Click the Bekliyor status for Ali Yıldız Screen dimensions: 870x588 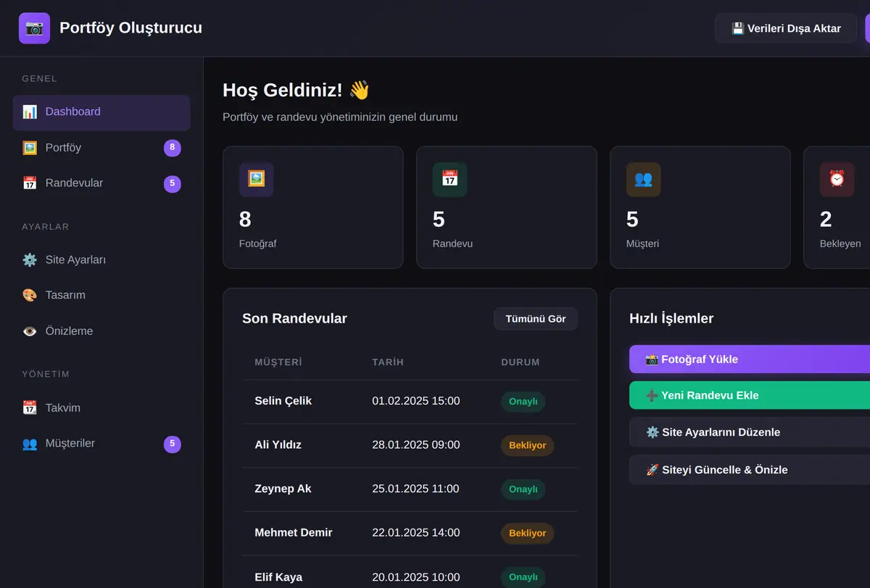pos(528,445)
